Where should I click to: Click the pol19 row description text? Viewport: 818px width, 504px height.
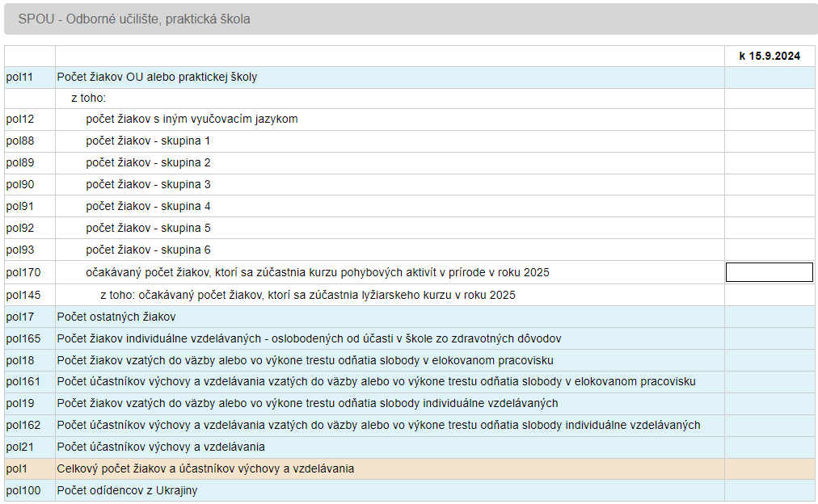coord(307,404)
